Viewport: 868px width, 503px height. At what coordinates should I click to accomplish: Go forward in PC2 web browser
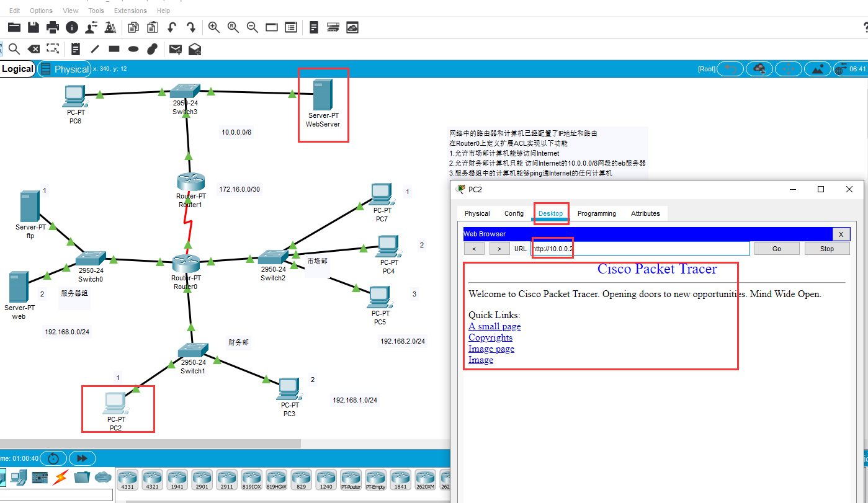499,249
